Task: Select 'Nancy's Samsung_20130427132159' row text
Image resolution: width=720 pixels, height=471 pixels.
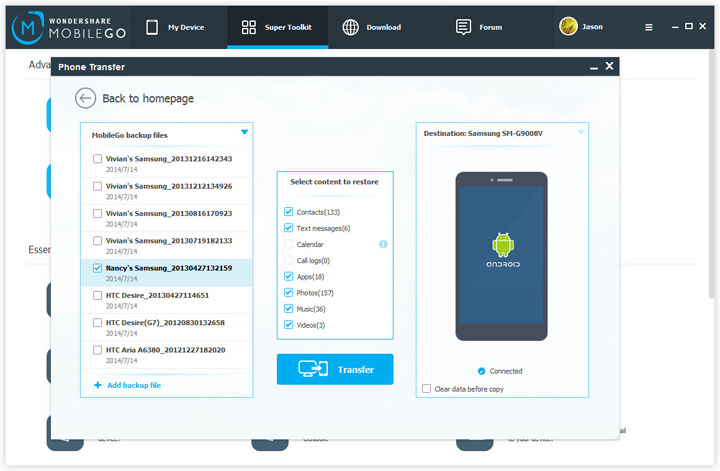Action: [169, 268]
